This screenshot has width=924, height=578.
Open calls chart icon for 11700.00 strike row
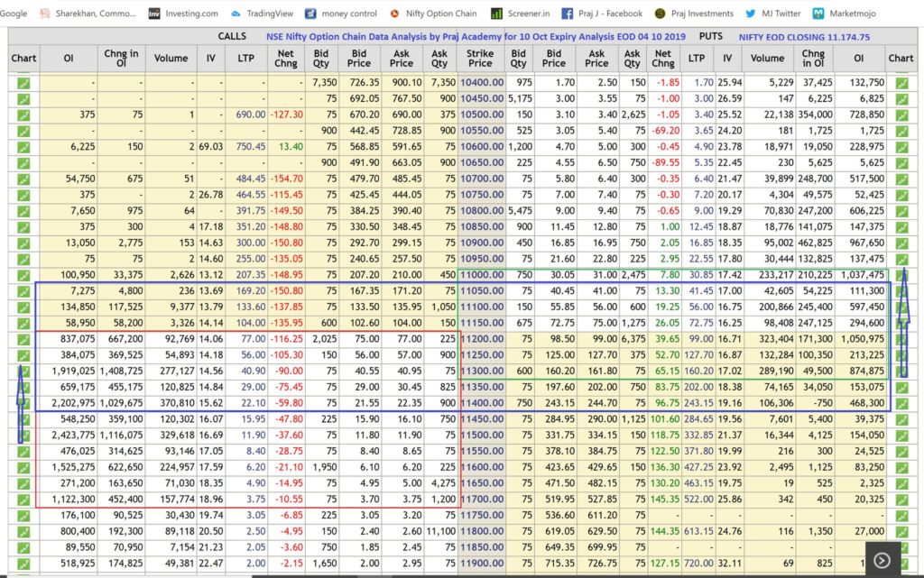(x=23, y=500)
